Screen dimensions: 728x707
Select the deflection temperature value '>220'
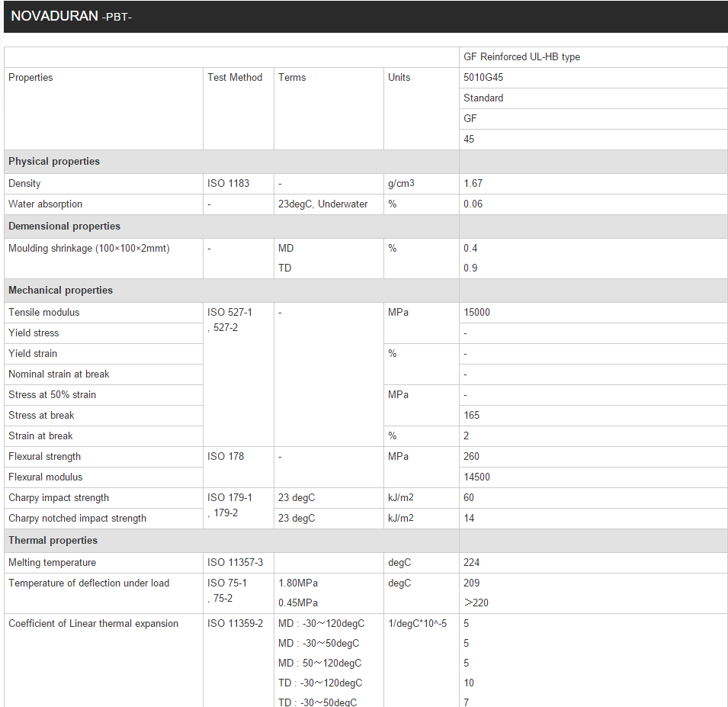tap(476, 603)
